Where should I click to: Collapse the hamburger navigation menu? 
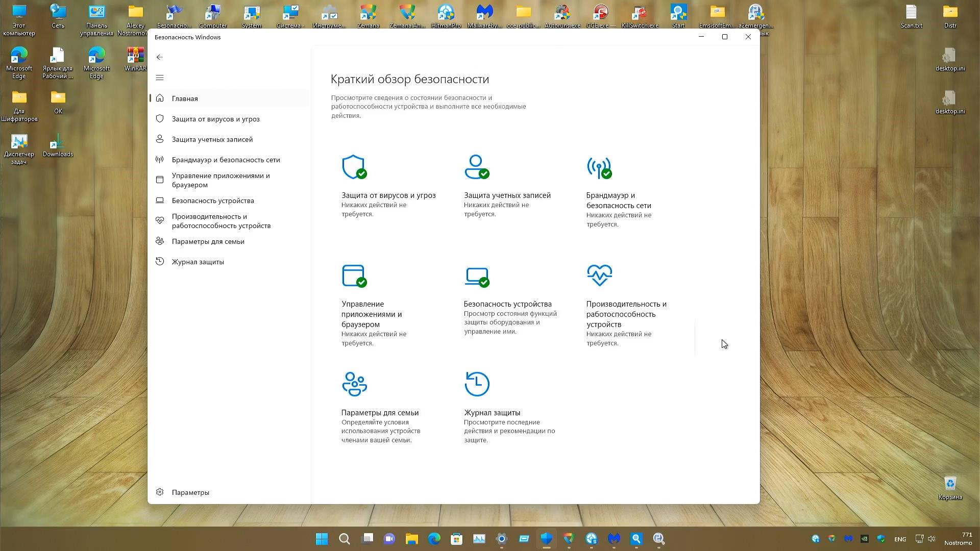(x=160, y=78)
